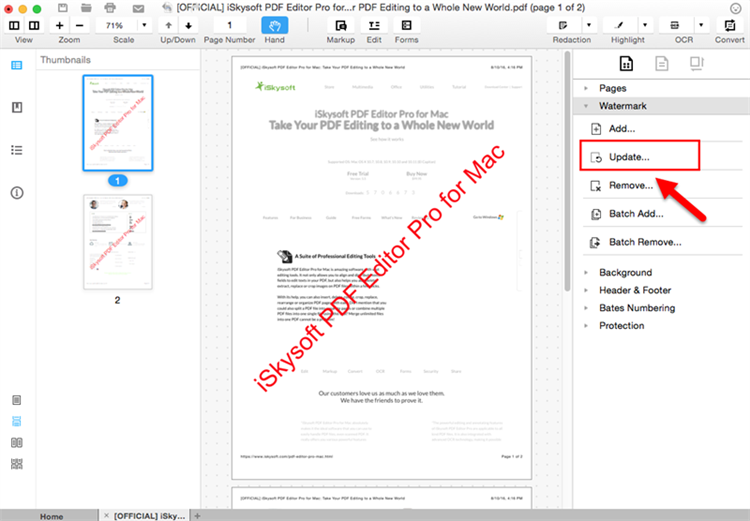Zoom out with the minus button
Viewport: 750px width, 521px height.
[x=79, y=25]
